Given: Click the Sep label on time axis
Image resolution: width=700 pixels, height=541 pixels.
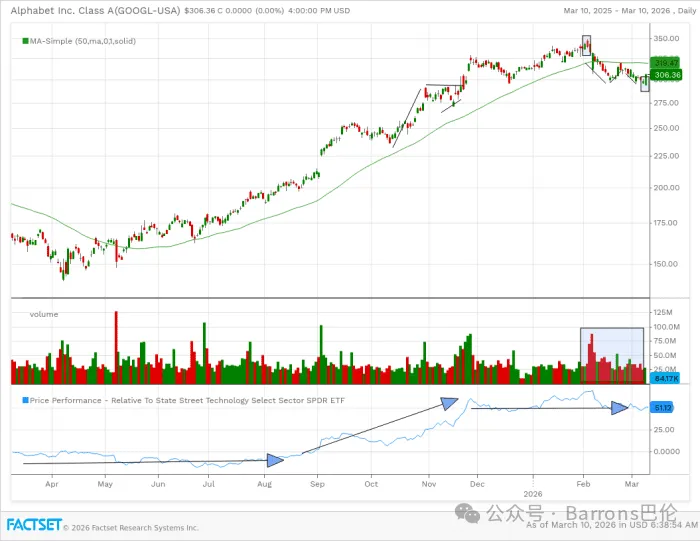Looking at the screenshot, I should coord(317,484).
